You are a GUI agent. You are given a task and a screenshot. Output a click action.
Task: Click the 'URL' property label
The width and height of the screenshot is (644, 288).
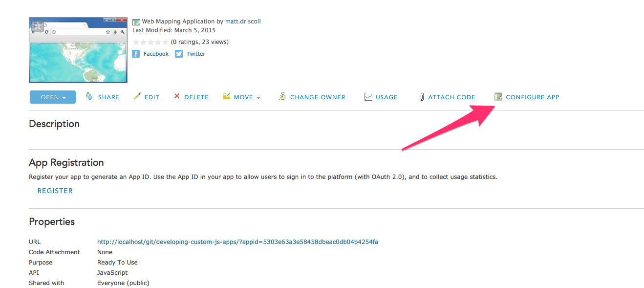coord(35,242)
